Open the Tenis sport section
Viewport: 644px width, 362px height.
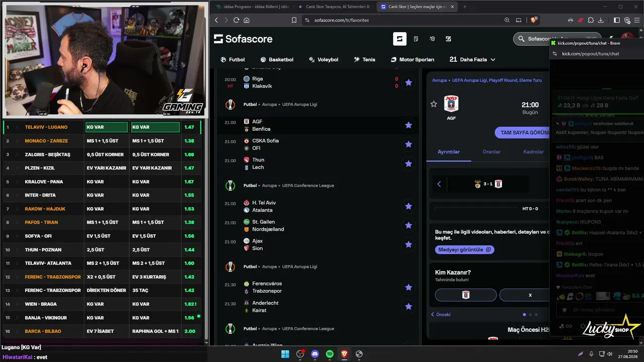coord(364,59)
